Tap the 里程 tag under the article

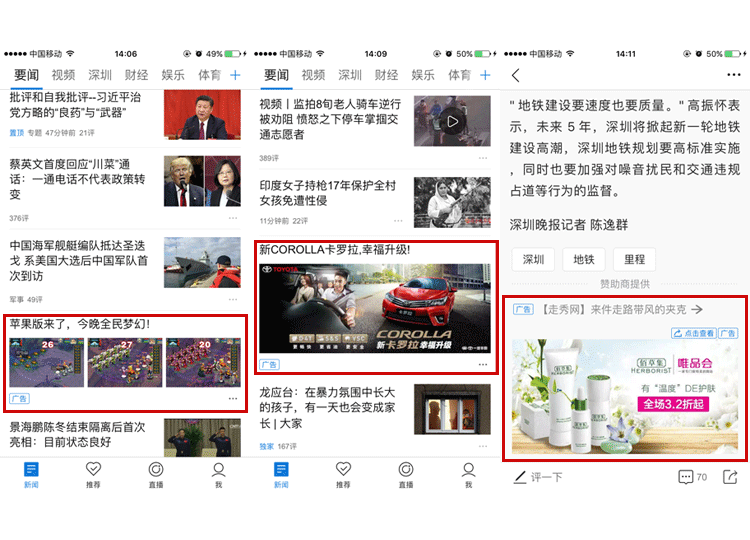coord(634,259)
